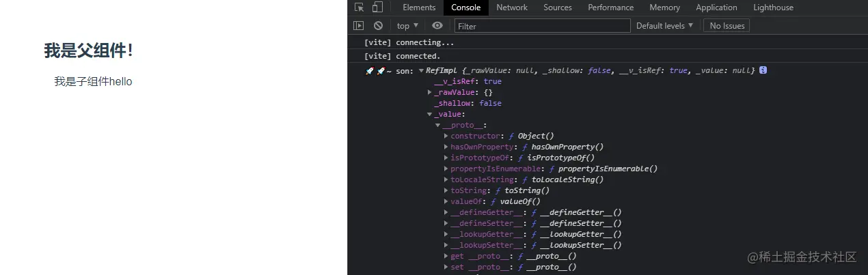Click the 'son:' log label
The image size is (868, 275).
[x=405, y=71]
